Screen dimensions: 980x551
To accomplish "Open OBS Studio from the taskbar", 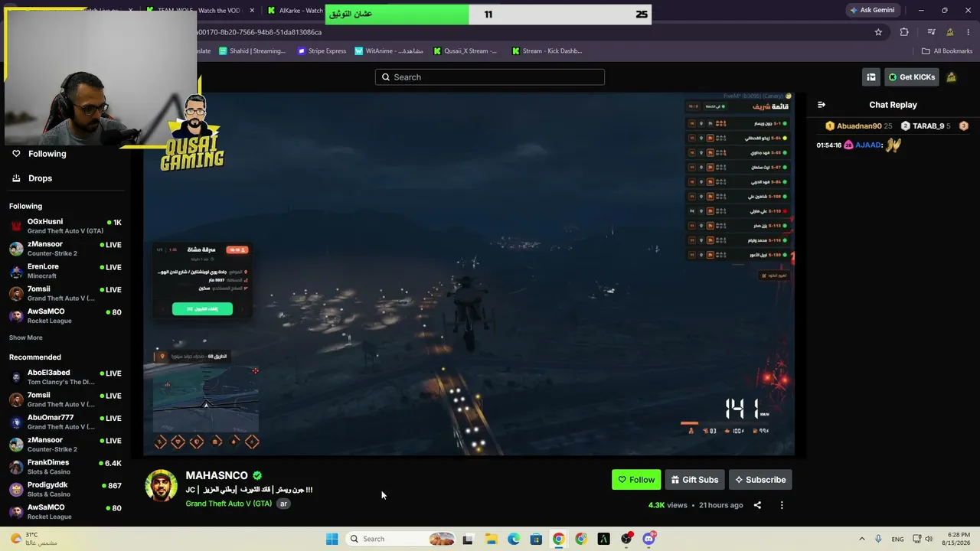I will coord(626,539).
